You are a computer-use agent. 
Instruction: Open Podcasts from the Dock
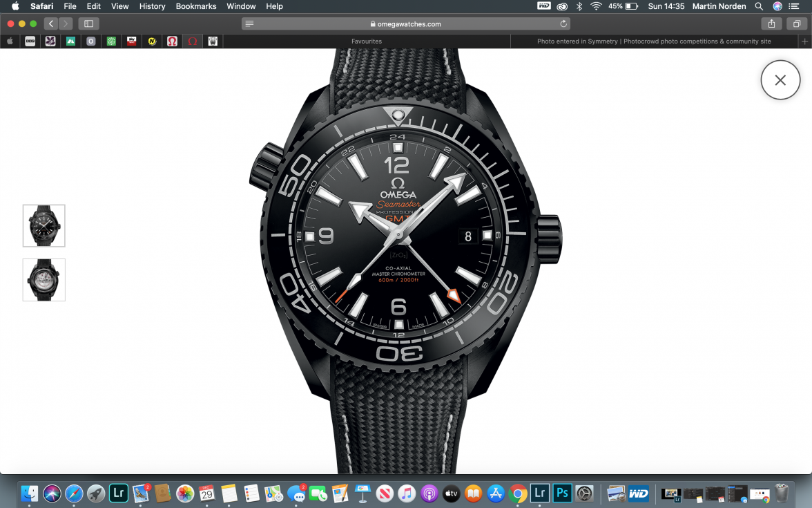[x=429, y=493]
